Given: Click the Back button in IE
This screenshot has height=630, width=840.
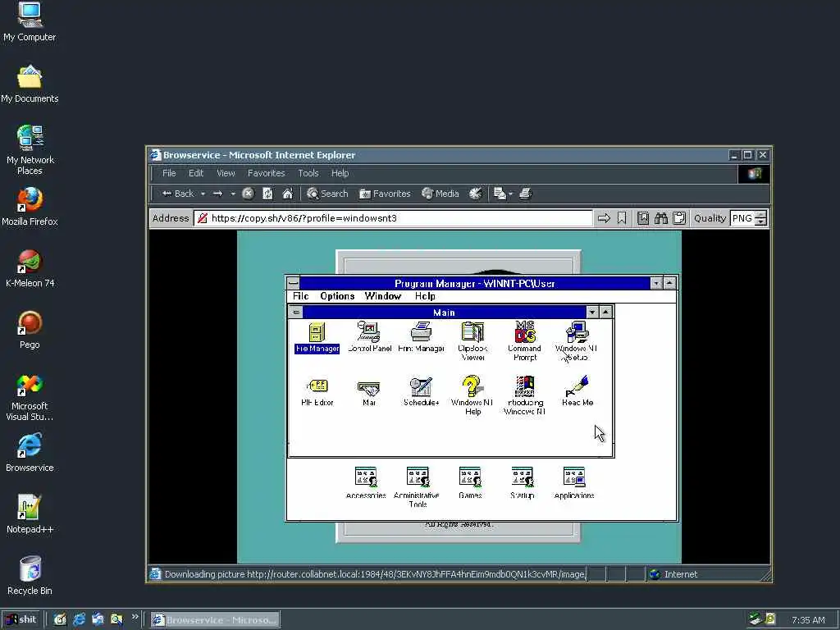Looking at the screenshot, I should (x=178, y=194).
